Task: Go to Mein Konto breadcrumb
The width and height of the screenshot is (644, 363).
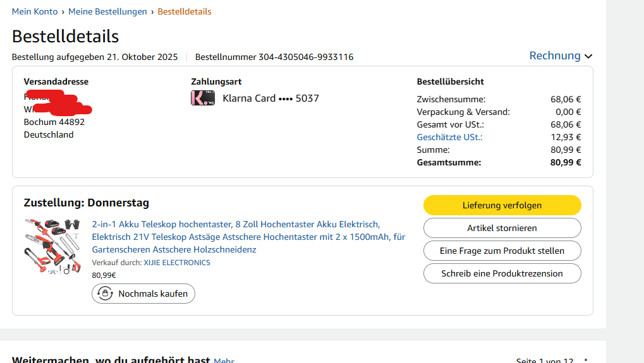Action: pyautogui.click(x=35, y=11)
